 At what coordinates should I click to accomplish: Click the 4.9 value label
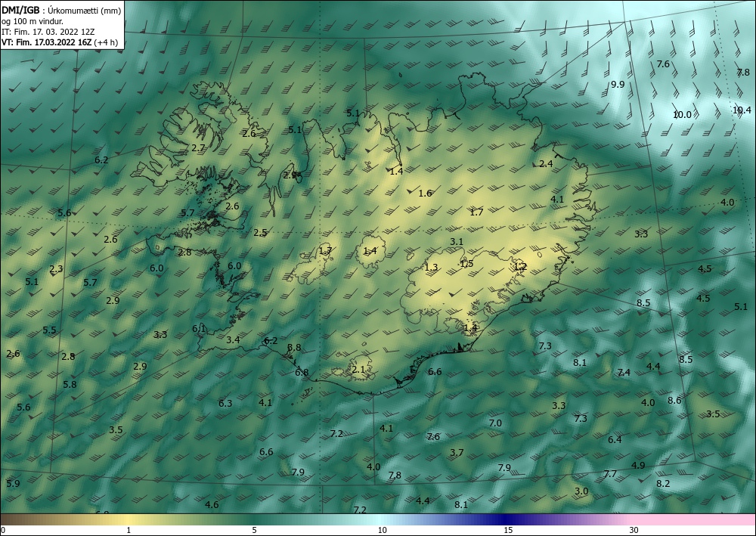coord(638,466)
